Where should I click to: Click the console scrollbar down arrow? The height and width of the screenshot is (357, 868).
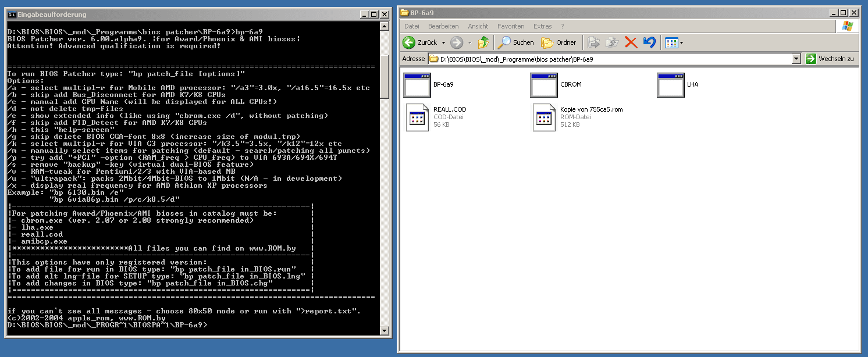click(384, 331)
